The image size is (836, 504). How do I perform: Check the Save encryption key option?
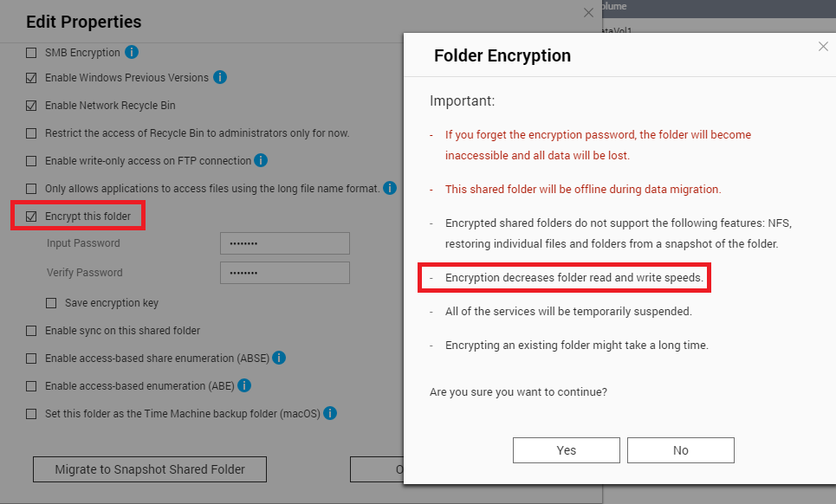[51, 303]
